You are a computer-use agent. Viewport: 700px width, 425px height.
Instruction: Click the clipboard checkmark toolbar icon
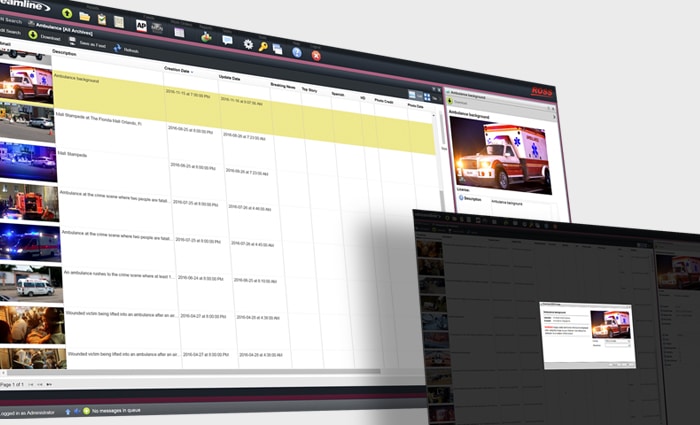pyautogui.click(x=102, y=19)
